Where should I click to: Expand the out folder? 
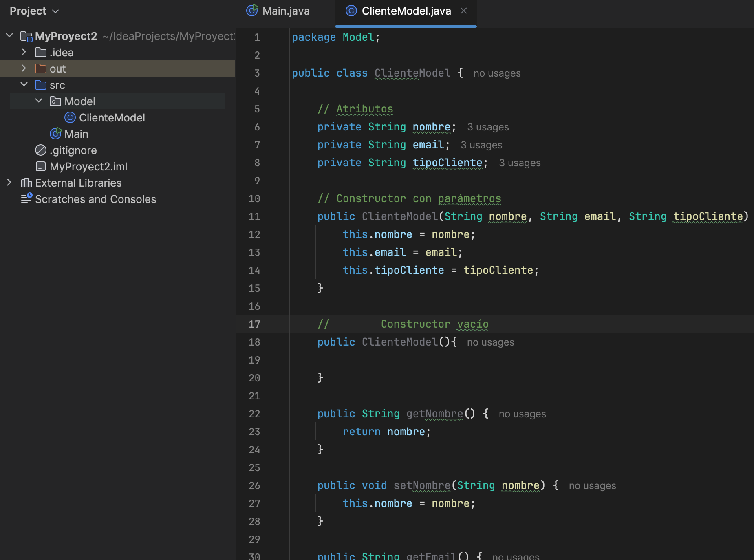pyautogui.click(x=24, y=68)
